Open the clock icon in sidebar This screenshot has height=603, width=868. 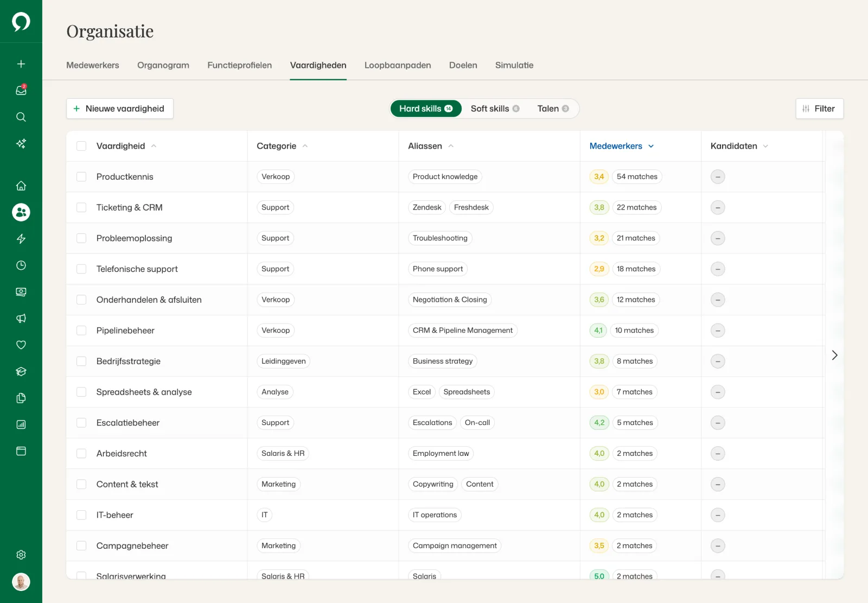click(21, 265)
